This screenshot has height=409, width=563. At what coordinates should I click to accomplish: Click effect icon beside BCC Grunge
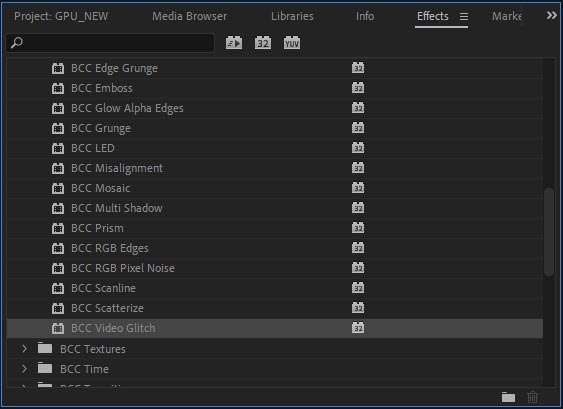[x=58, y=128]
